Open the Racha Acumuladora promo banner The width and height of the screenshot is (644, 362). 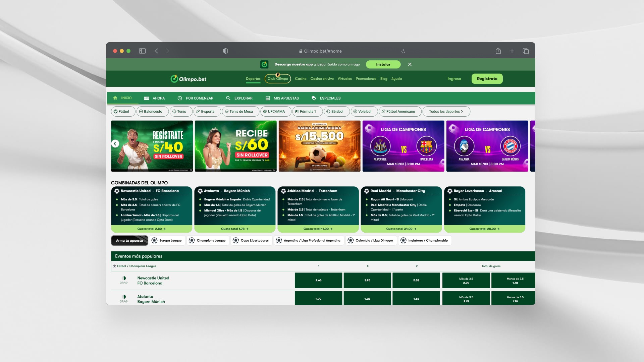click(x=319, y=146)
